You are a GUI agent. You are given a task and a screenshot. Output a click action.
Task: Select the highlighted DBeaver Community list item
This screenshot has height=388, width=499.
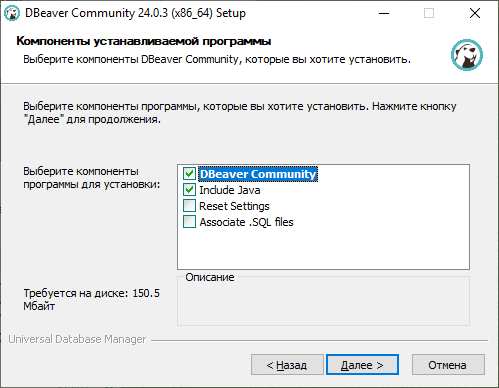[x=258, y=174]
